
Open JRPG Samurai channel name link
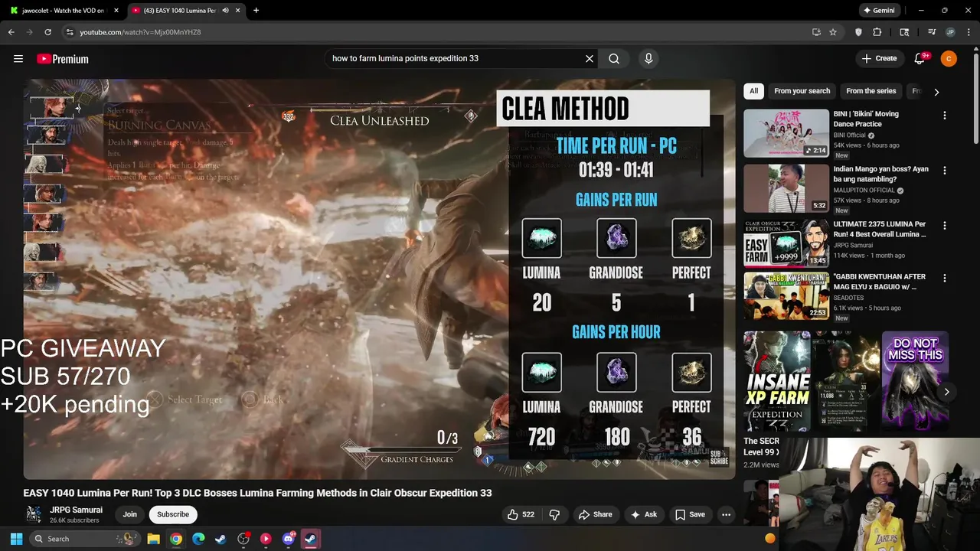click(76, 510)
